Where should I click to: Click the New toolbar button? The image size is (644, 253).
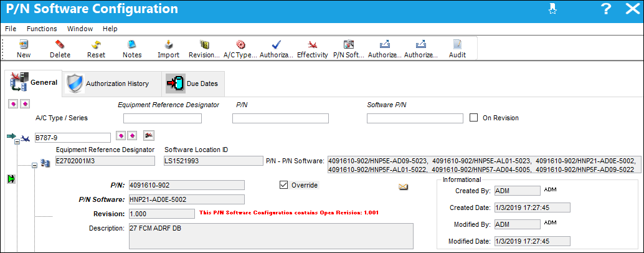[24, 49]
